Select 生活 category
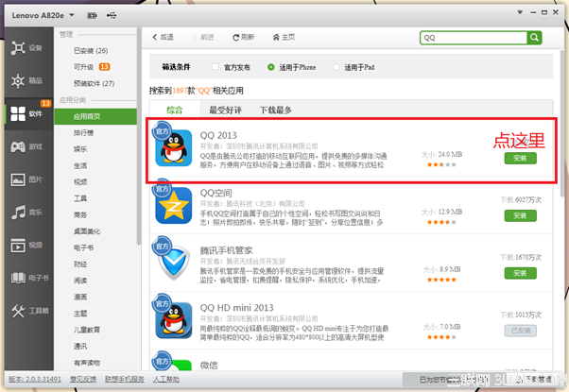This screenshot has width=569, height=392. 80,165
